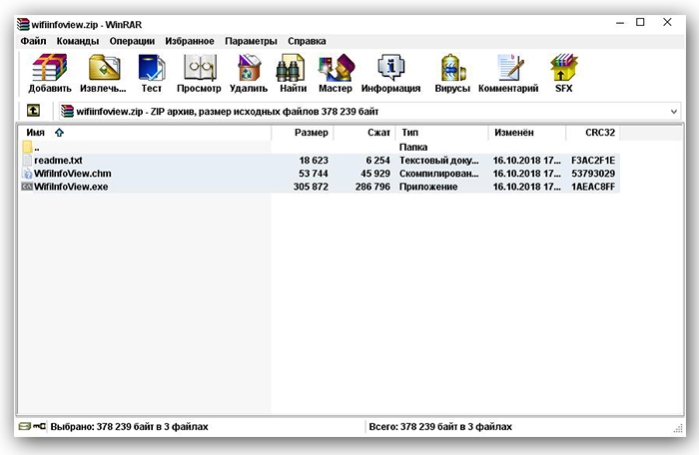Screen dimensions: 699x455
Task: Click the key password icon in status bar
Action: click(39, 426)
